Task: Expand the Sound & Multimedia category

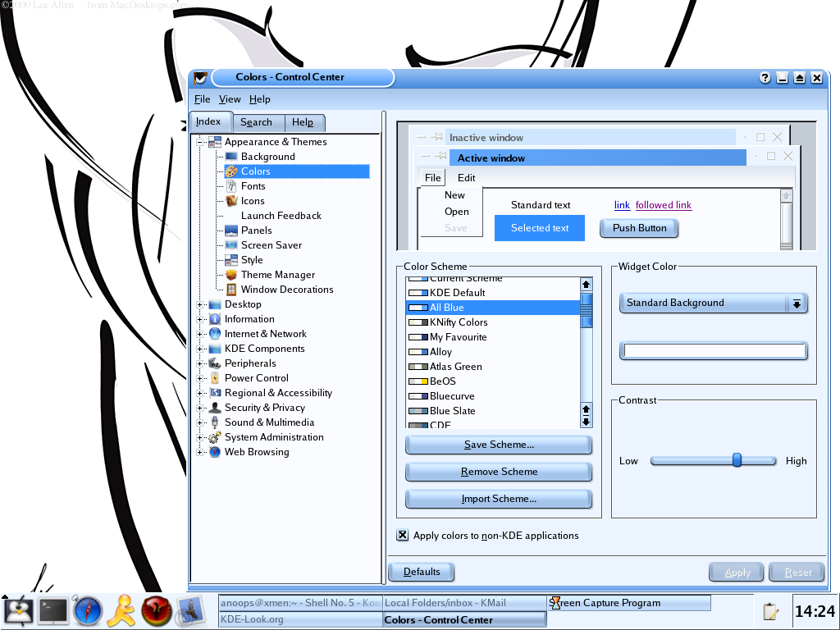Action: tap(200, 422)
